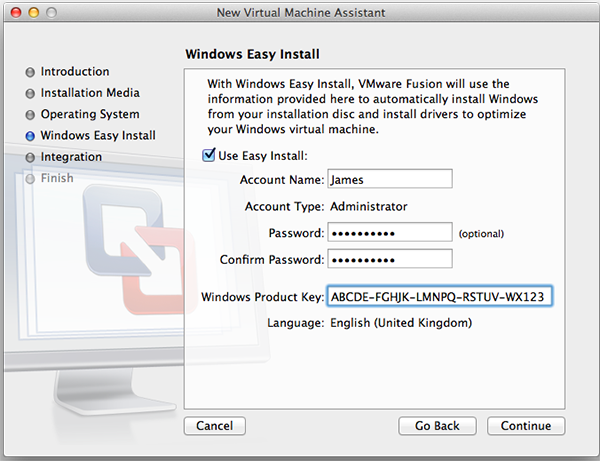
Task: Minimize the window with yellow button
Action: tap(34, 13)
